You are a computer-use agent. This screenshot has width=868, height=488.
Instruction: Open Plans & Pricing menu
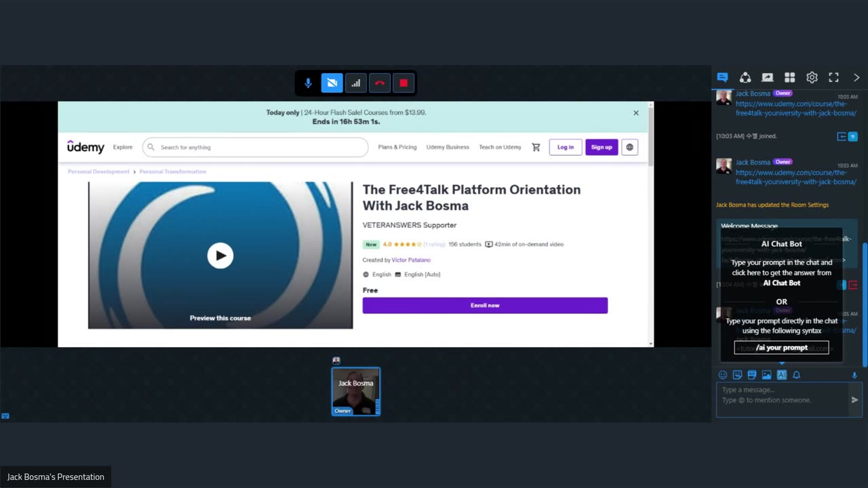(397, 147)
